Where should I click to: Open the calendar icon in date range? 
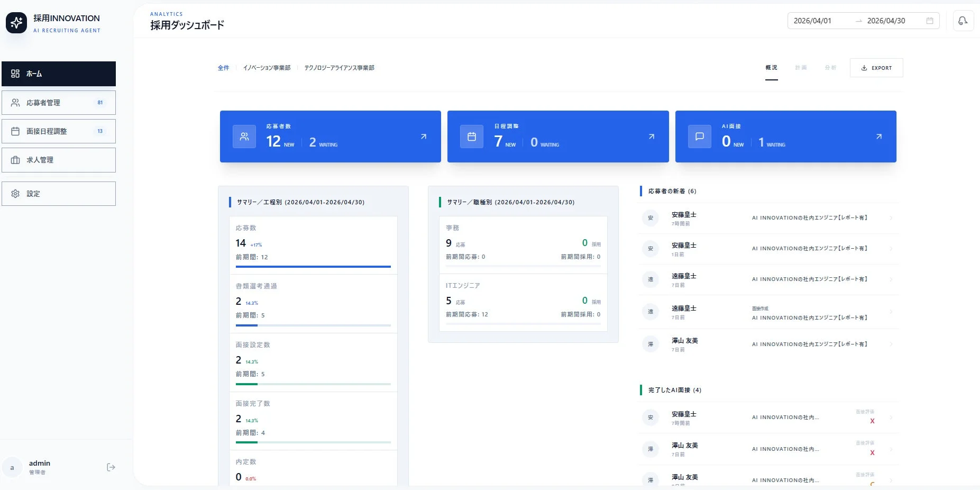pyautogui.click(x=929, y=21)
